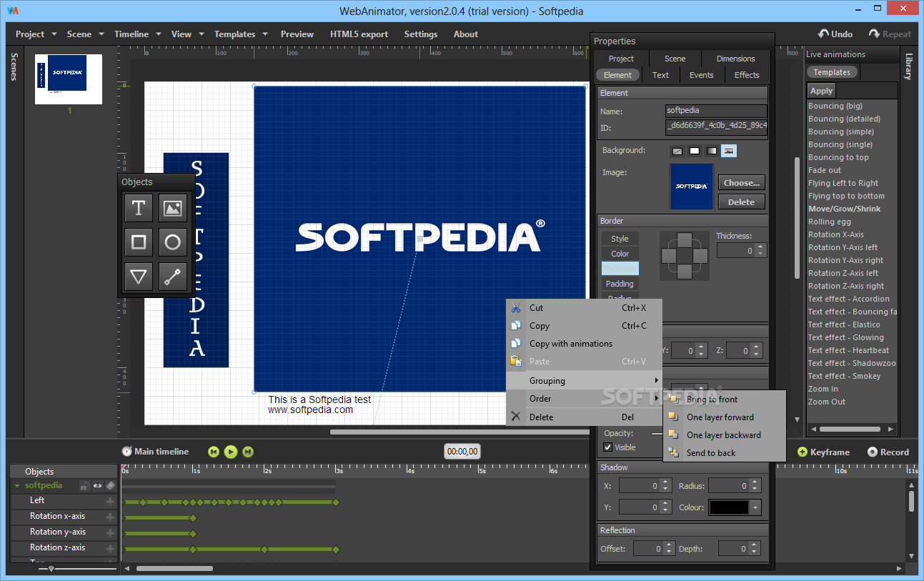Click the timeline zoom slider handle

click(x=51, y=569)
